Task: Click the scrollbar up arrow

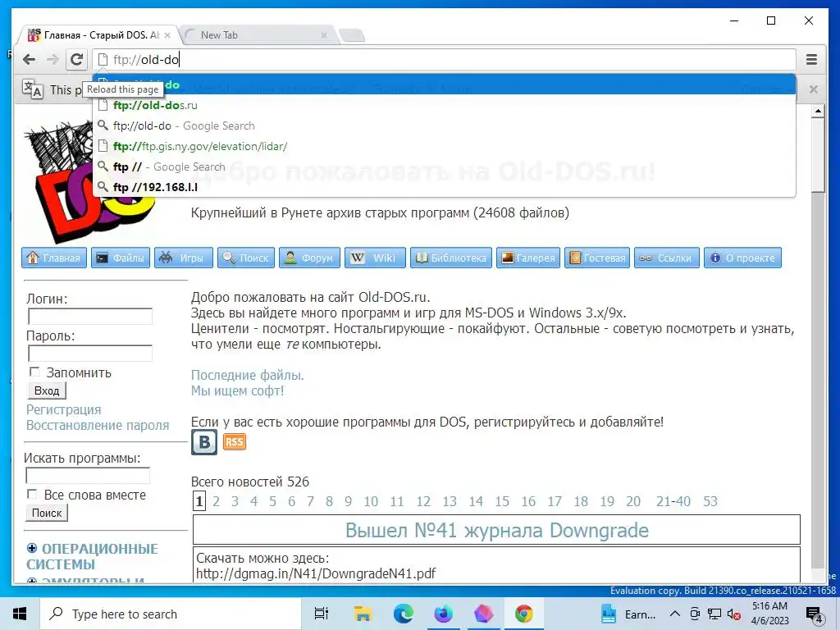Action: [x=818, y=112]
